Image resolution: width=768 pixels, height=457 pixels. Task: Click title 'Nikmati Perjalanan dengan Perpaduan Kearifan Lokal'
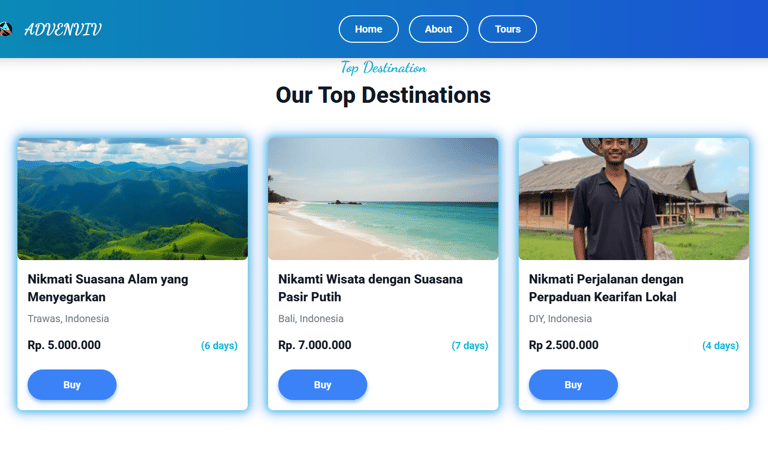coord(606,288)
